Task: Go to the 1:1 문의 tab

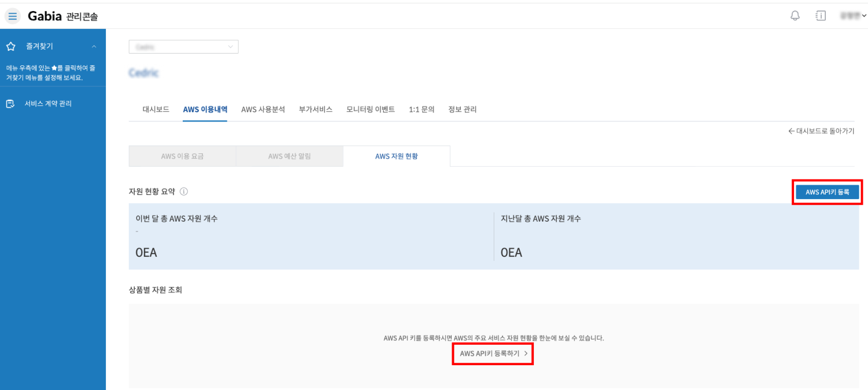Action: tap(422, 109)
